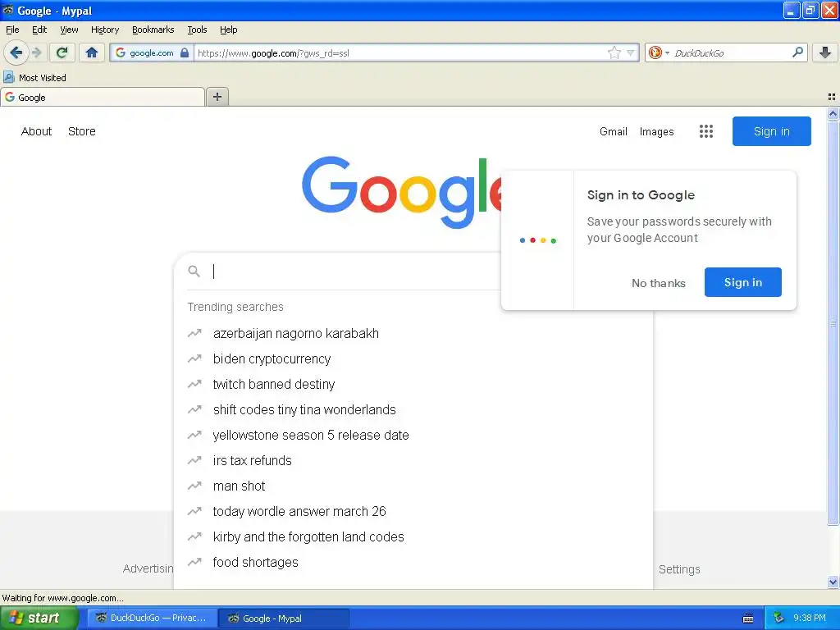The image size is (840, 630).
Task: Open the Google apps grid icon
Action: [x=706, y=131]
